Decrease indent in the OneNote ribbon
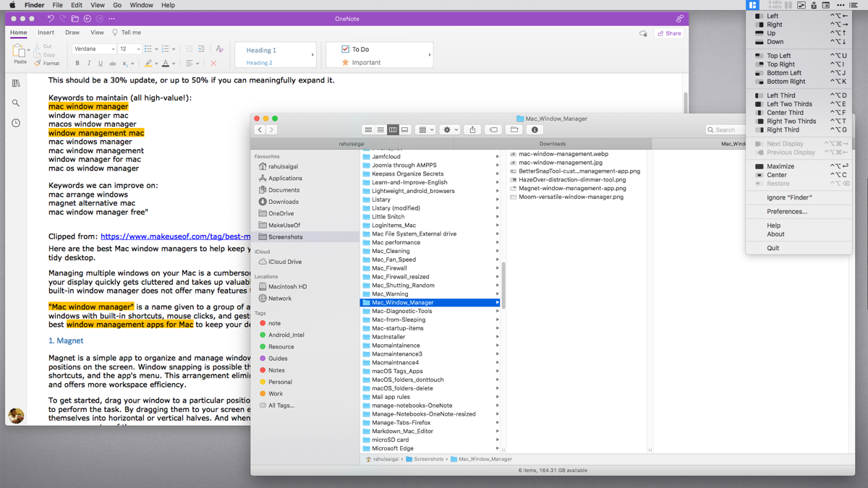868x488 pixels. coord(190,49)
